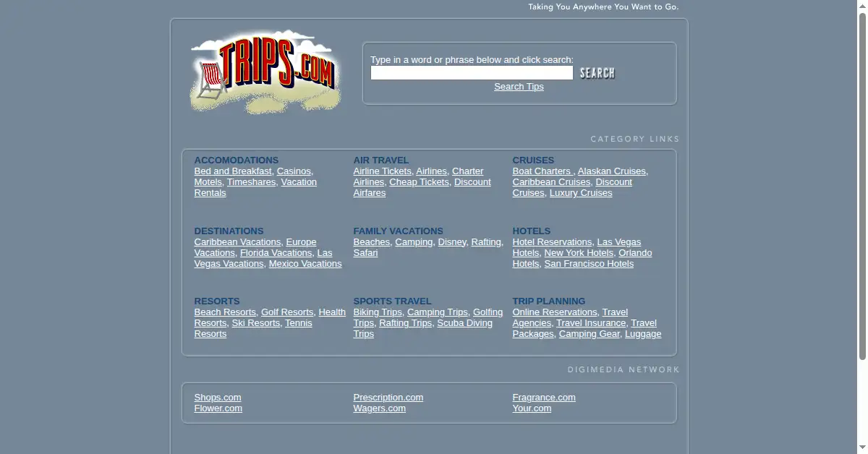Viewport: 868px width, 454px height.
Task: Open the Scuba Diving Trips link
Action: 464,323
